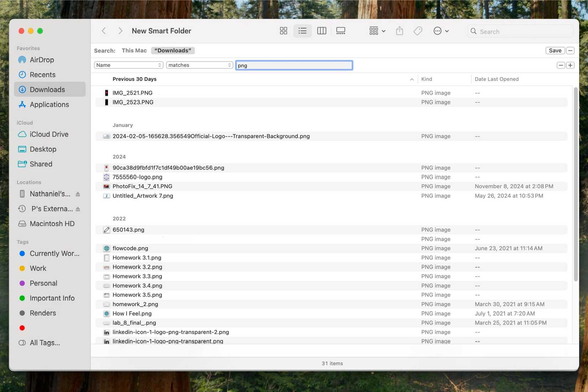Switch to icon grid view
The image size is (588, 392).
click(x=283, y=31)
